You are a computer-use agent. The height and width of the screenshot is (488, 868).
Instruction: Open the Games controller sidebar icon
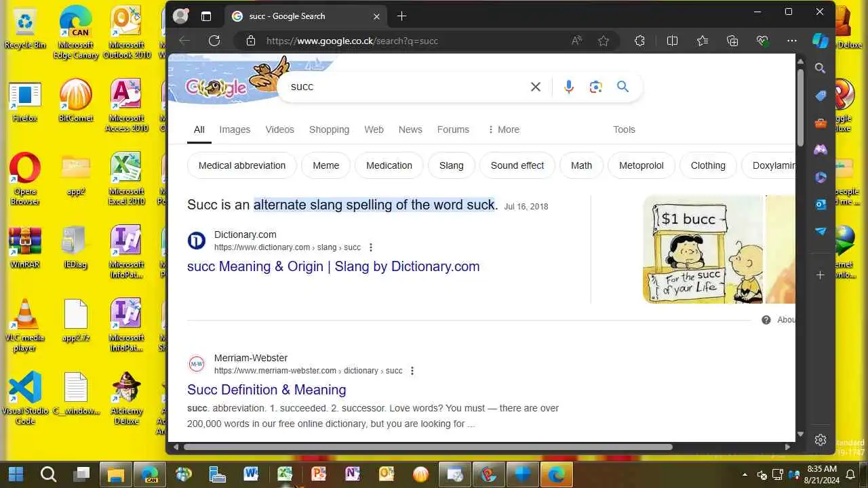click(x=821, y=150)
